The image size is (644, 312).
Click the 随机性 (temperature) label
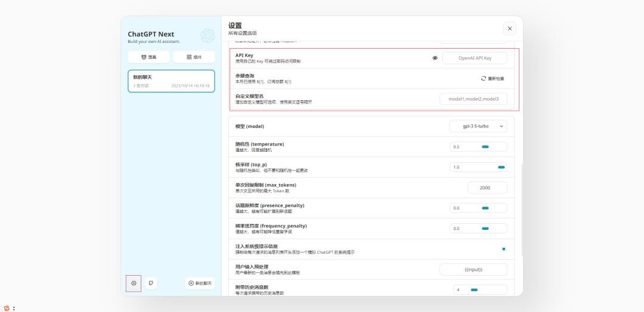(x=259, y=144)
